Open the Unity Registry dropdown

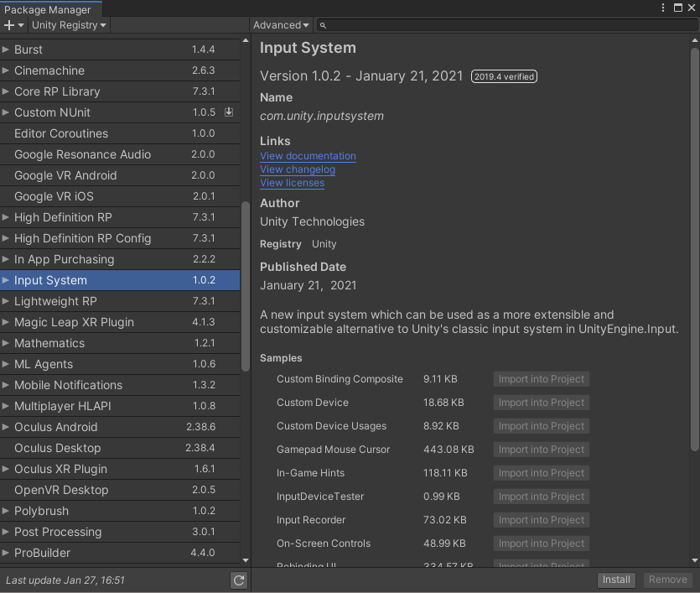coord(69,25)
